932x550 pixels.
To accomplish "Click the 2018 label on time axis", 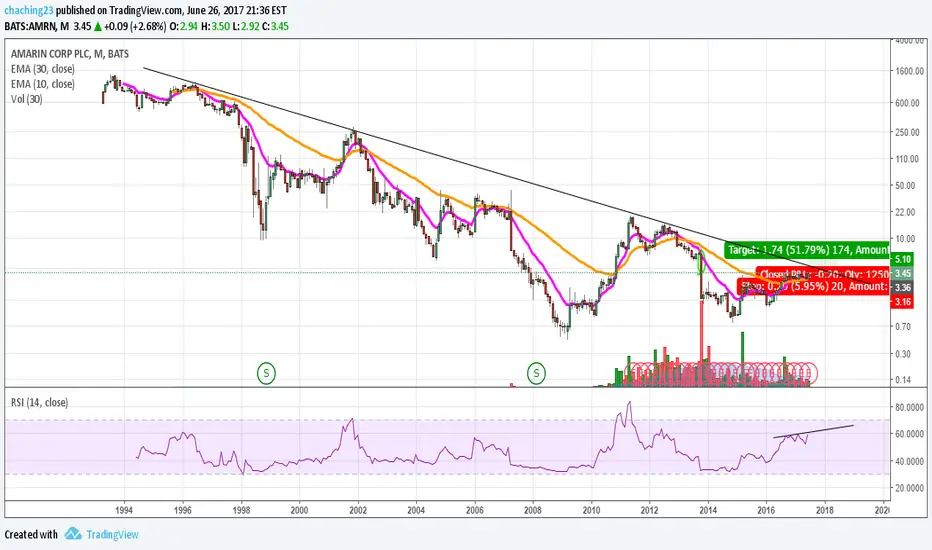I will click(824, 510).
